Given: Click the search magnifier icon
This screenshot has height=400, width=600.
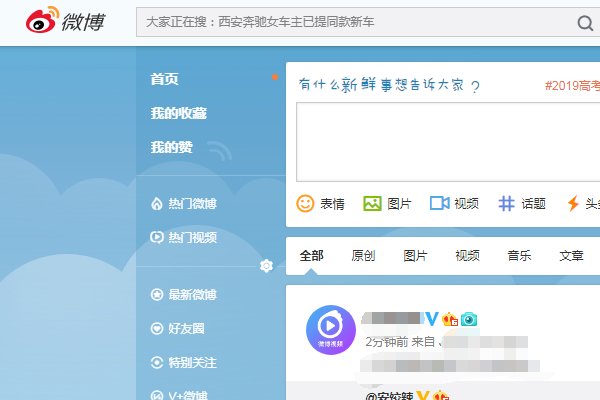Looking at the screenshot, I should 585,23.
